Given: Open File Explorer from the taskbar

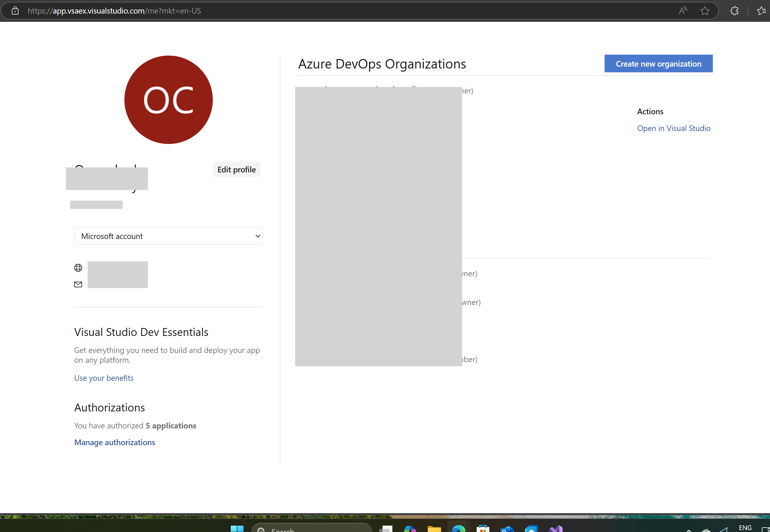Looking at the screenshot, I should [434, 529].
